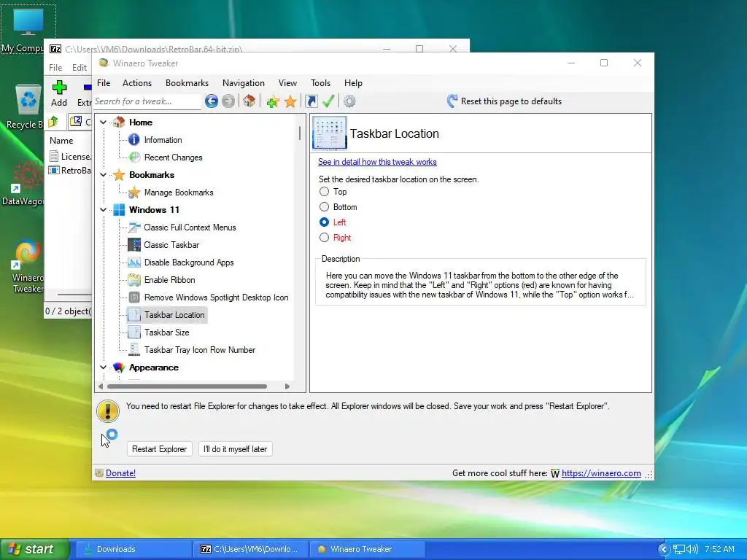Click the volume speaker tray icon
The image size is (747, 560).
(692, 549)
